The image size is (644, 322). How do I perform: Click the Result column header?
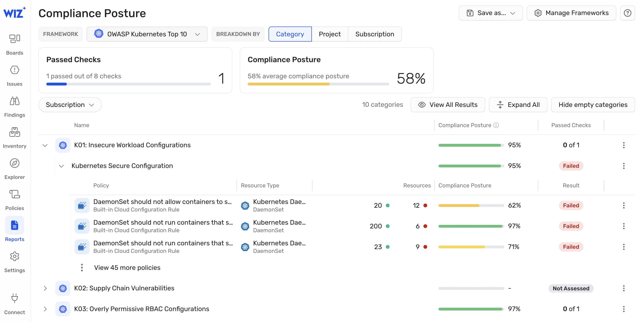571,186
